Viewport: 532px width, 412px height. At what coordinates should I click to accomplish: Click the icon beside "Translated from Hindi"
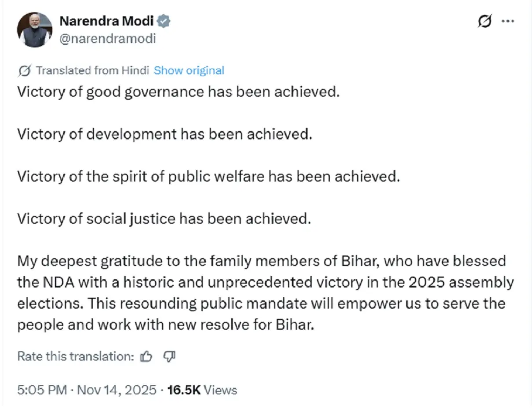coord(25,70)
